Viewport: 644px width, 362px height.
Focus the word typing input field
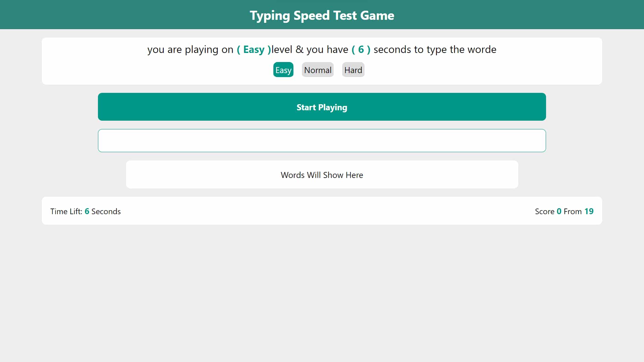(x=322, y=141)
